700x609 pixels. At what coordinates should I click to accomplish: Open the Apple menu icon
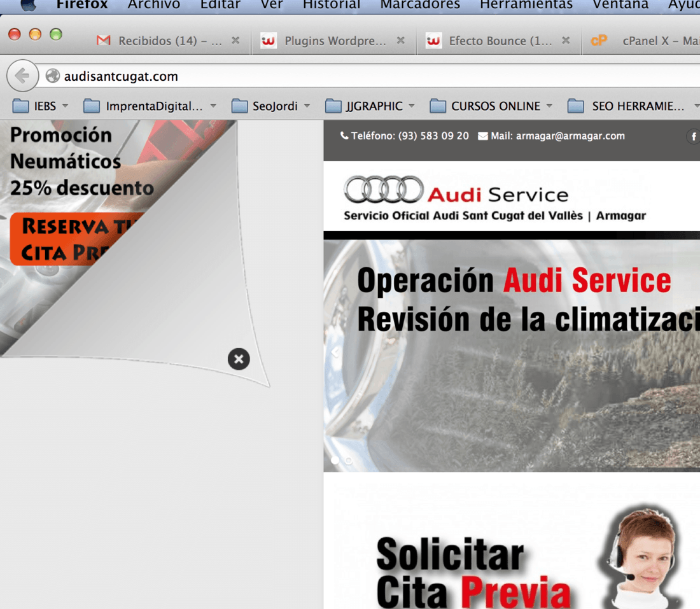[x=28, y=5]
